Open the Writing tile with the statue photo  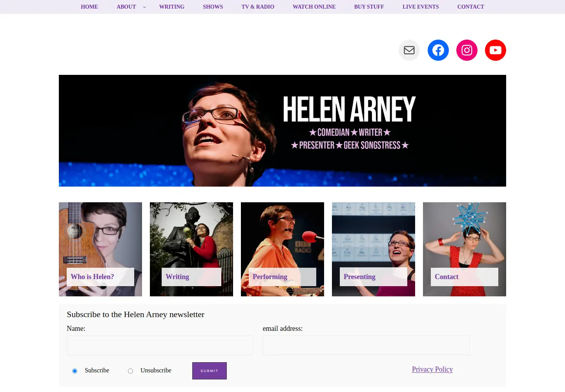[x=191, y=249]
